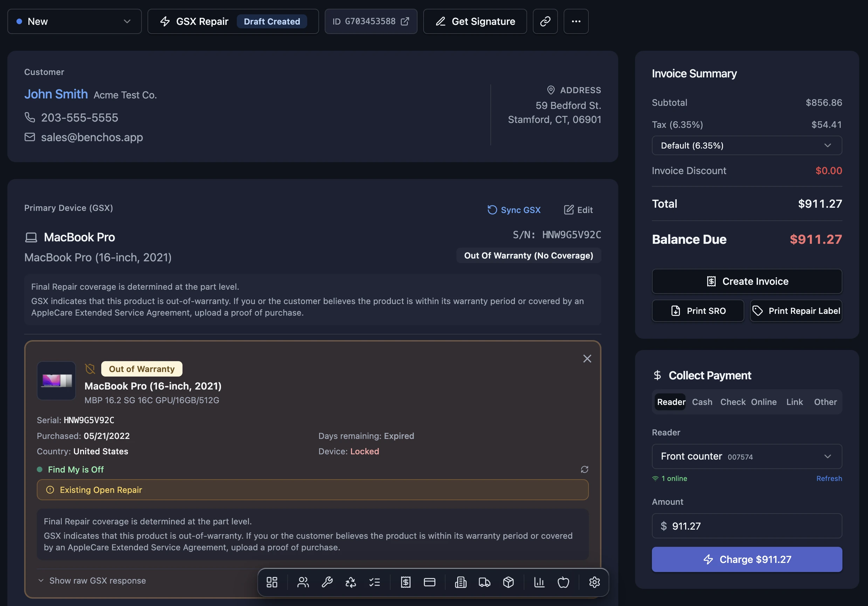Close the Out of Warranty device card

[x=587, y=359]
